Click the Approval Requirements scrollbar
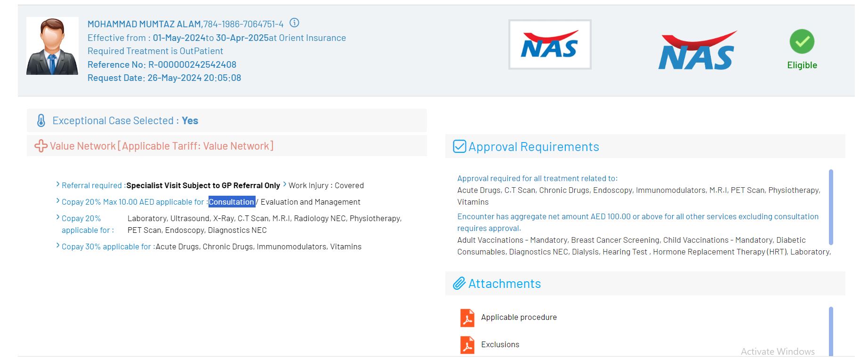Viewport: 868px width, 358px height. click(831, 207)
